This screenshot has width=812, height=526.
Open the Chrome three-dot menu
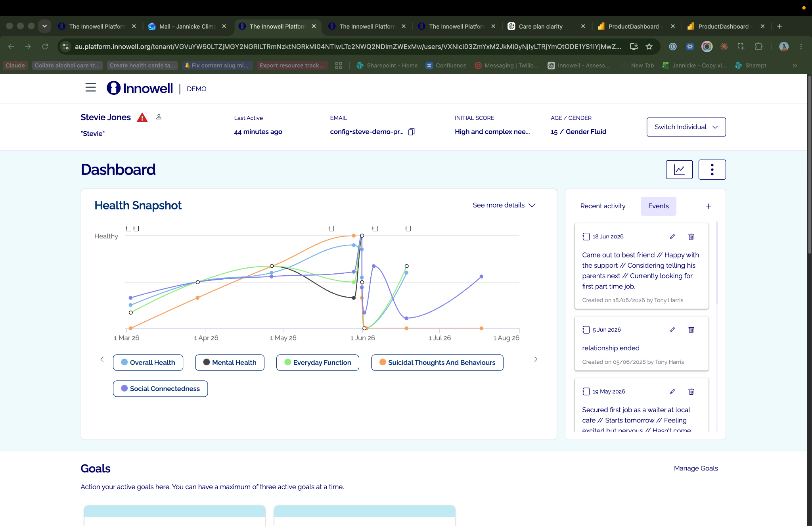tap(801, 47)
